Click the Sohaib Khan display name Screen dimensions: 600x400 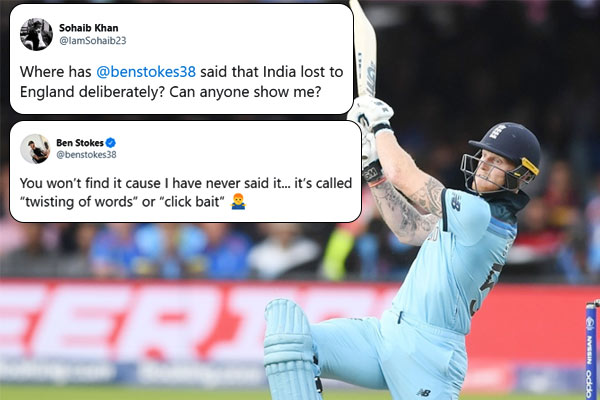point(88,28)
